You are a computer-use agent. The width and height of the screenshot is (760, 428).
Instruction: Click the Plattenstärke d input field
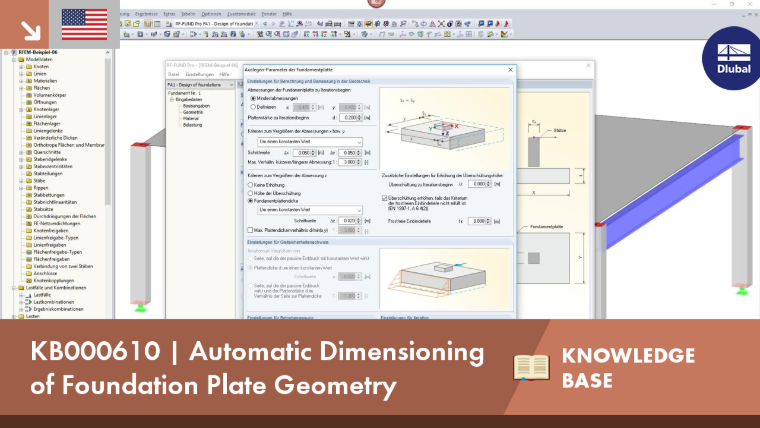pyautogui.click(x=348, y=118)
